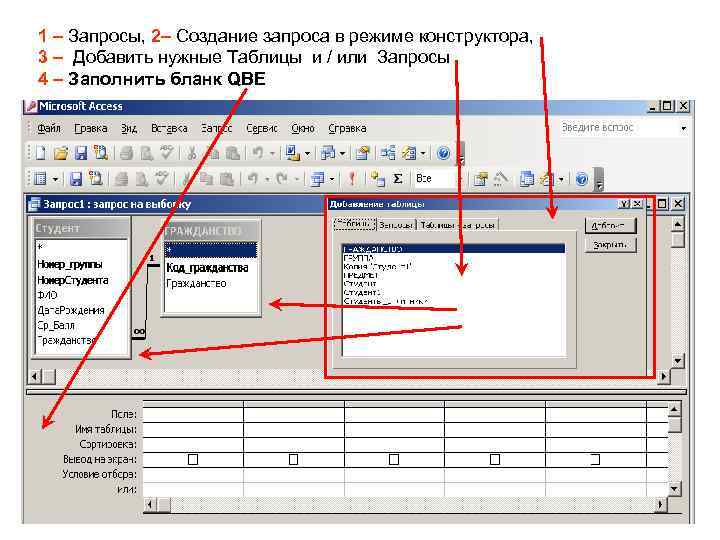Viewport: 720px width, 540px height.
Task: Open the Query Type dropdown arrow
Action: 331,179
